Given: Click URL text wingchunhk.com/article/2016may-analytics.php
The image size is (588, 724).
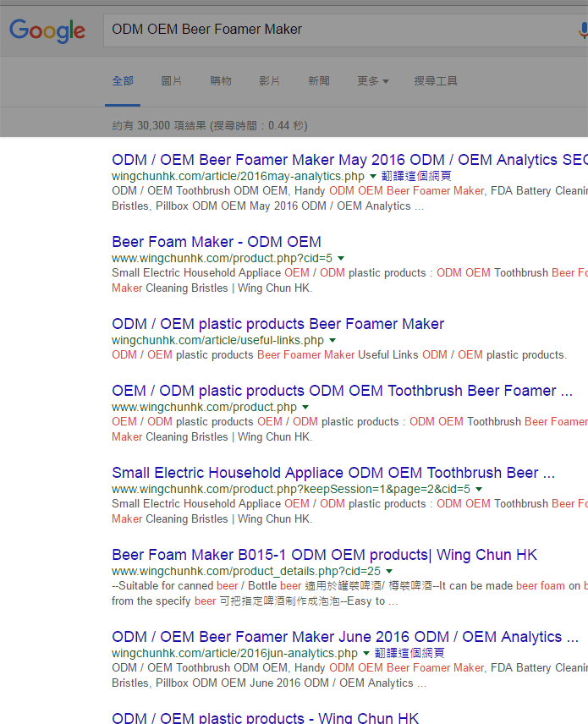Looking at the screenshot, I should (238, 176).
